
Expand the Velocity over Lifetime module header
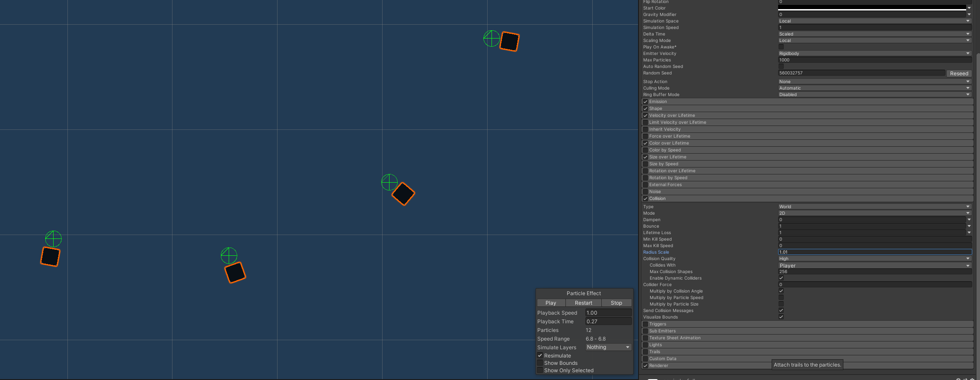(672, 116)
